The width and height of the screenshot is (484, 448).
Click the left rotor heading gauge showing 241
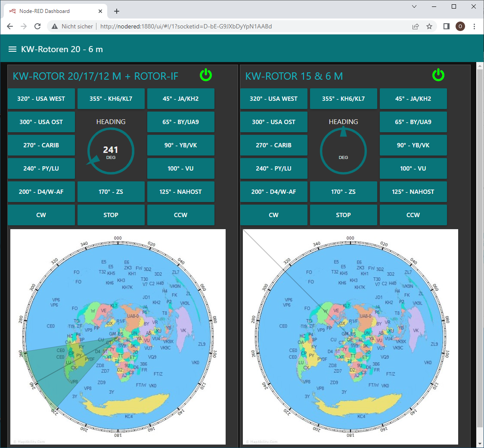pyautogui.click(x=111, y=151)
